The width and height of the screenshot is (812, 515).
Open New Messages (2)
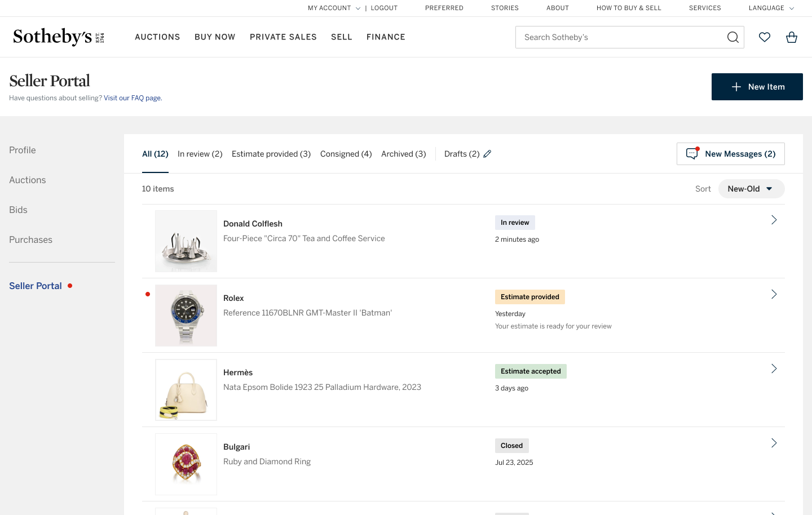(x=731, y=154)
